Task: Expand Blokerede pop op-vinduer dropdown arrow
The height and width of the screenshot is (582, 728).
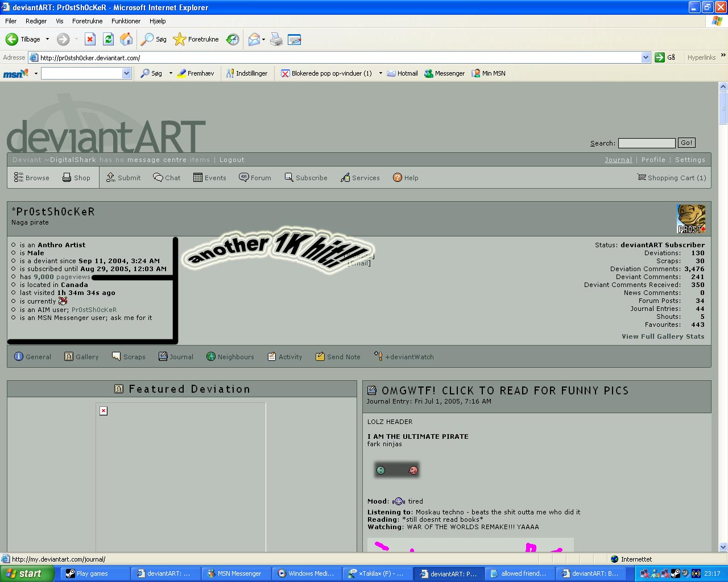Action: pos(380,73)
